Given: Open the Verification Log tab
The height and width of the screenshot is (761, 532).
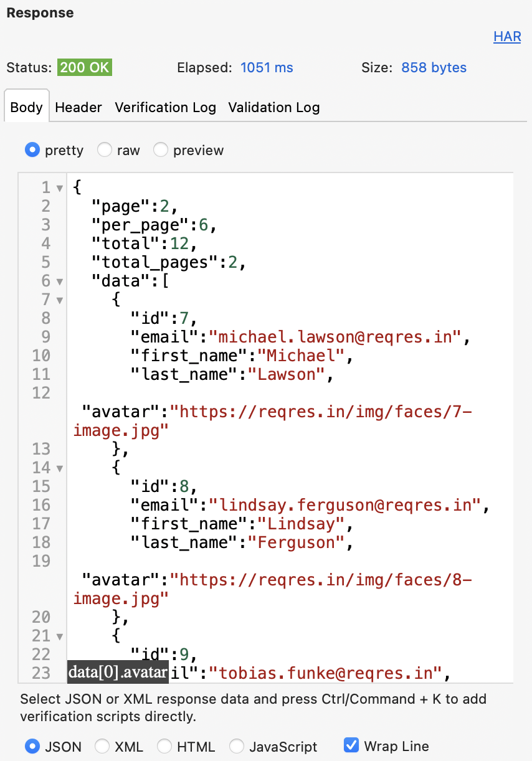Looking at the screenshot, I should (165, 107).
